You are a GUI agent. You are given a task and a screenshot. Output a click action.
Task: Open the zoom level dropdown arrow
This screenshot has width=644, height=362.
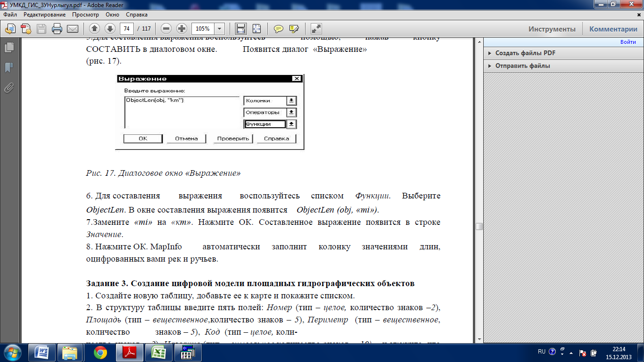tap(219, 28)
